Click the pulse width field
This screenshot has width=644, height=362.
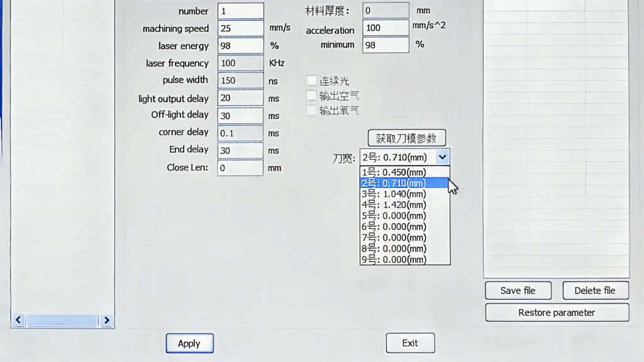[240, 80]
